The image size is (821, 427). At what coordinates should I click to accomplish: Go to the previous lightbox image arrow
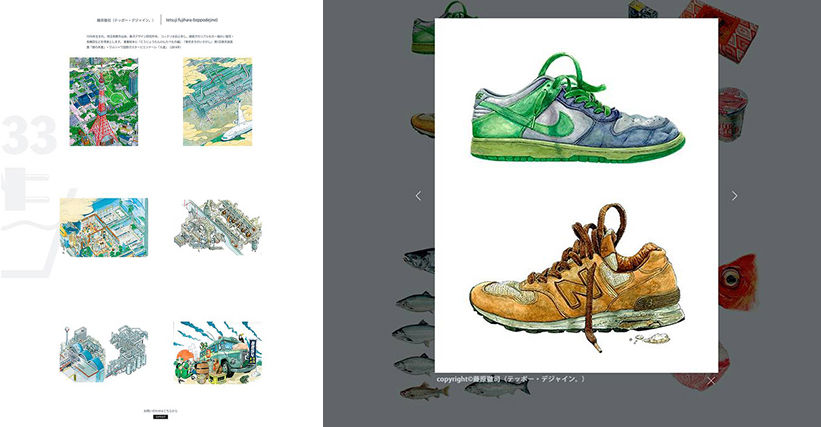(x=418, y=196)
